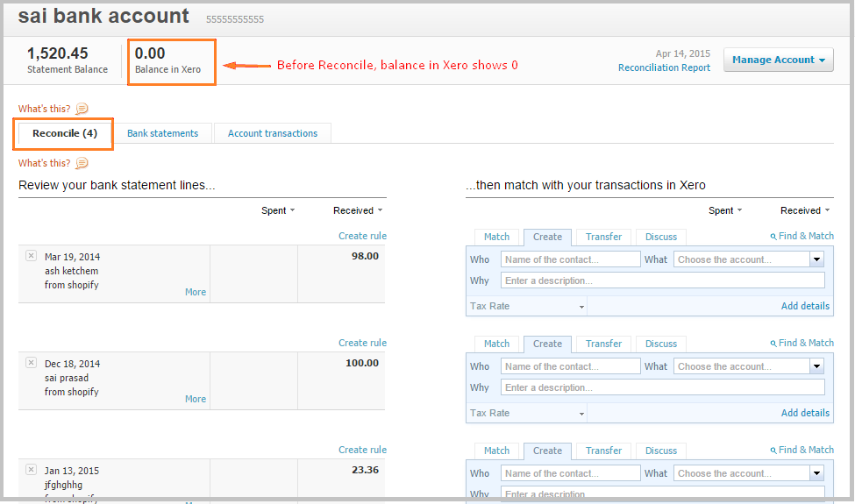
Task: Sort statement lines by the Spent dropdown
Action: click(278, 210)
